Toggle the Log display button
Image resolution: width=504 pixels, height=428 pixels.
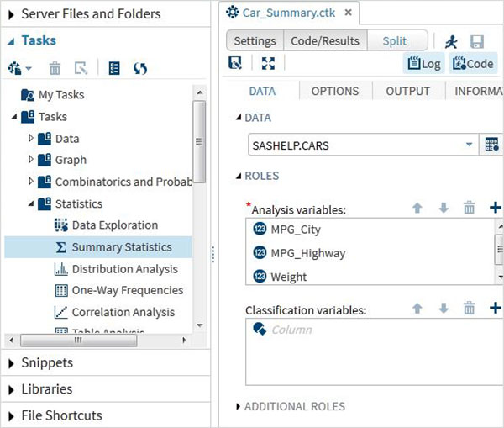tap(424, 63)
